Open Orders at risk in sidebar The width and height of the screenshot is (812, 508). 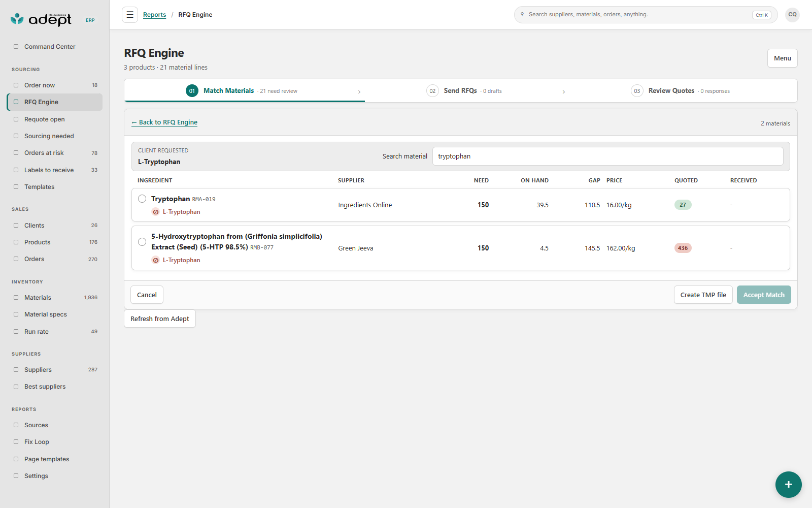click(x=55, y=153)
